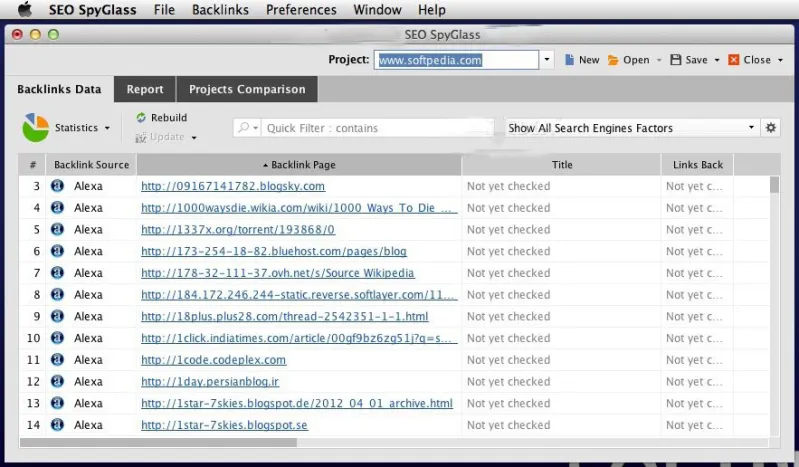
Task: Expand the Close button dropdown arrow
Action: [780, 60]
